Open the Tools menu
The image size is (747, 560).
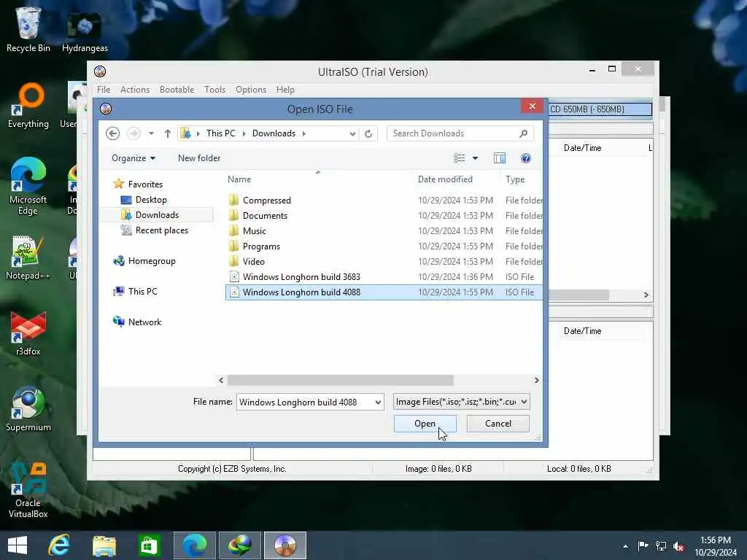coord(215,90)
